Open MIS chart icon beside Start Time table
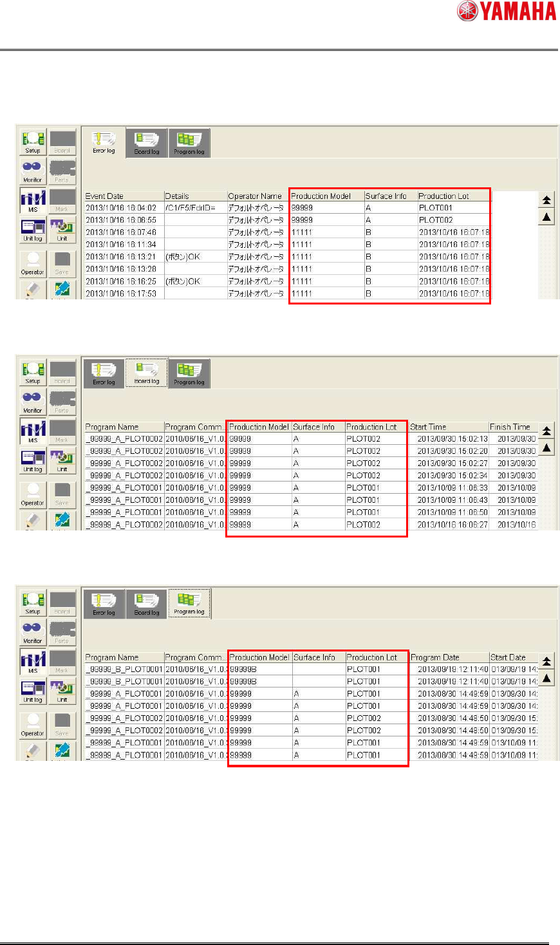This screenshot has height=945, width=560. click(33, 431)
